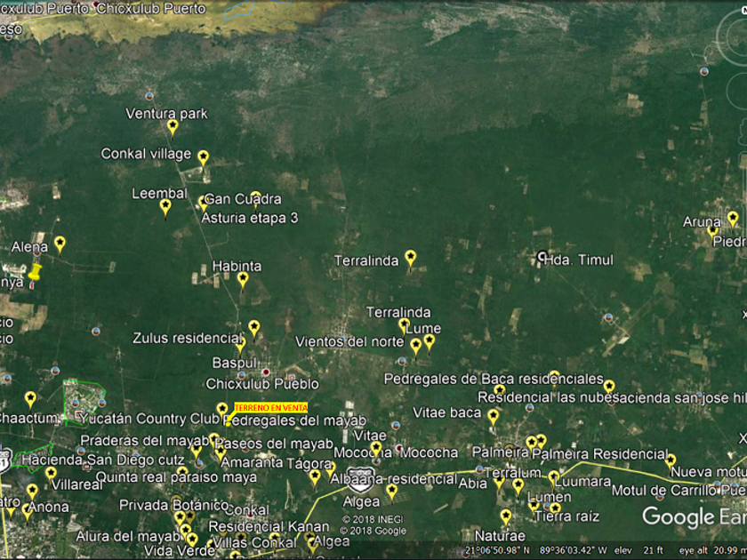
Task: Select the Residencial Kanan label
Action: [x=269, y=526]
